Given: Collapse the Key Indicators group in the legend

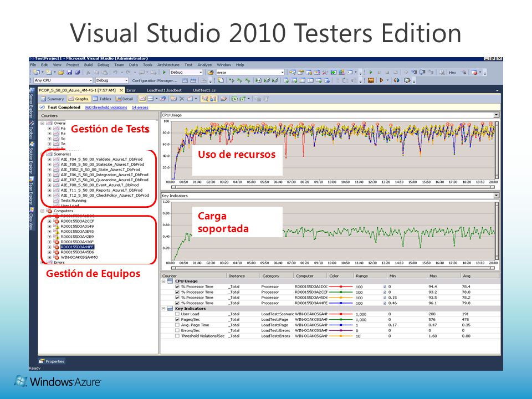Looking at the screenshot, I should point(163,309).
